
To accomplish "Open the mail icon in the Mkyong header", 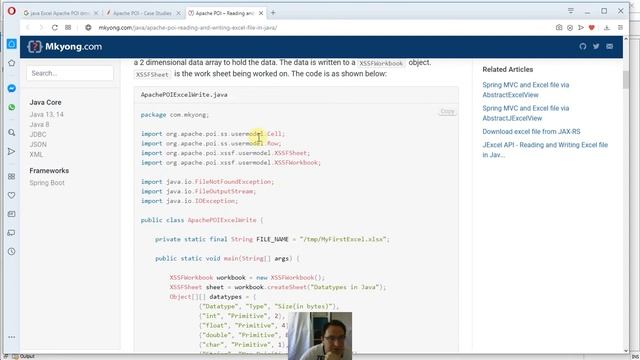I will [x=610, y=47].
